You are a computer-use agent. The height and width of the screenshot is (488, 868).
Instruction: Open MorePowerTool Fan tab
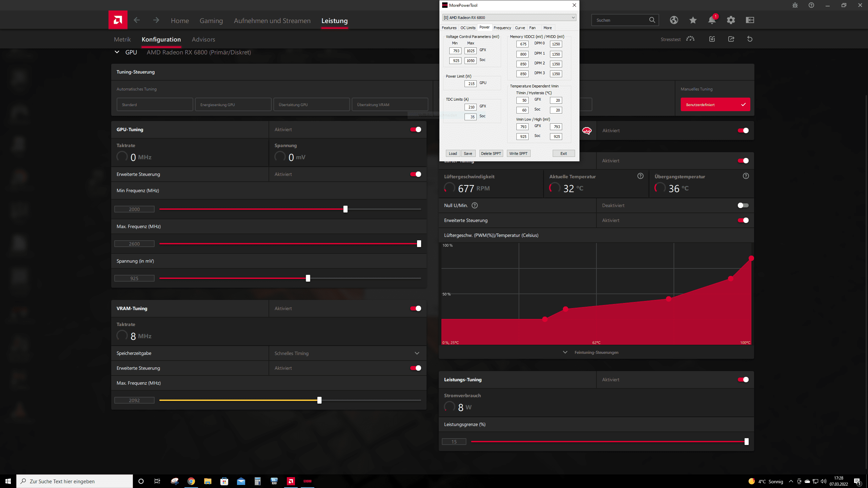532,28
